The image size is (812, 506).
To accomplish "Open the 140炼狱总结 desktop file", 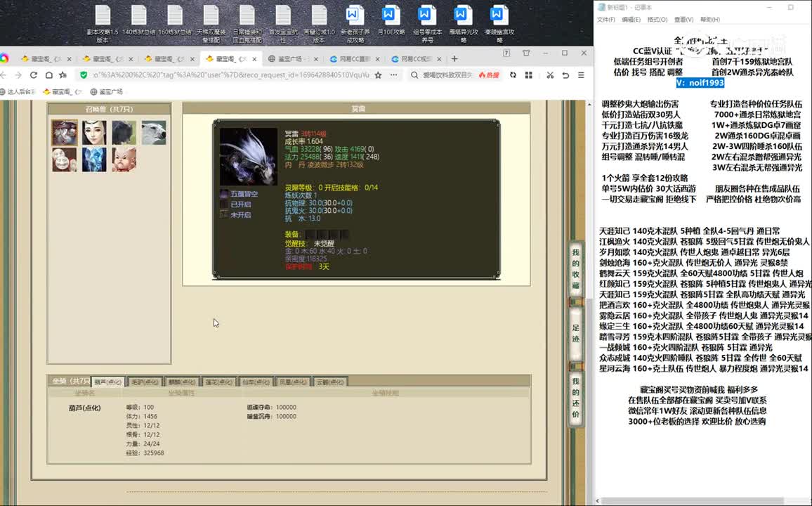I will point(138,20).
